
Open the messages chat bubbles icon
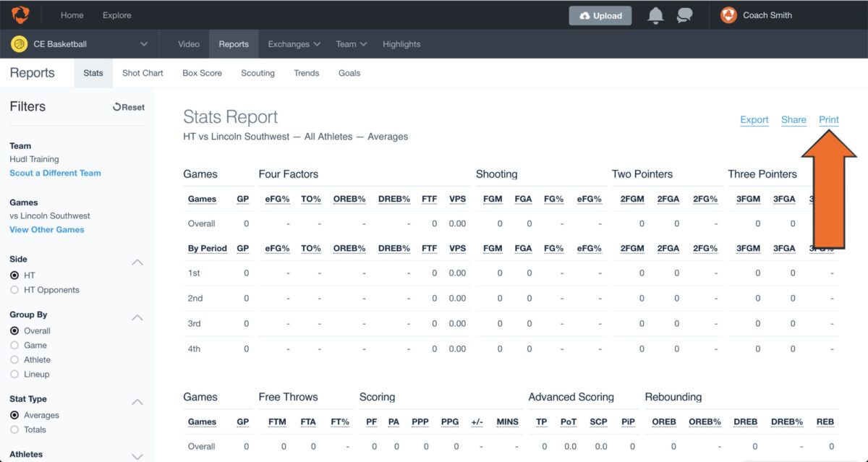(x=685, y=15)
